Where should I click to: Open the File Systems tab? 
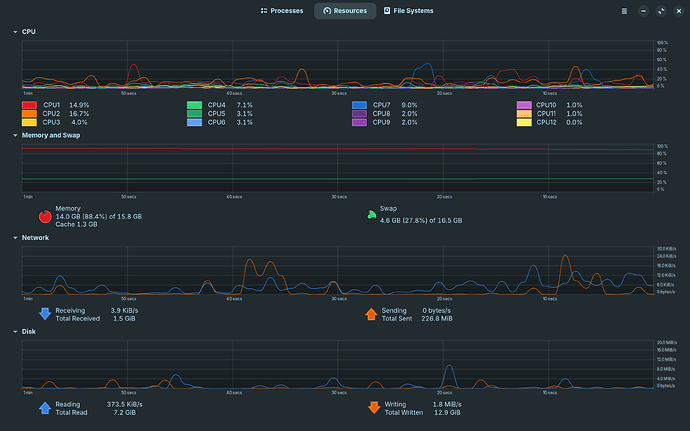(408, 11)
